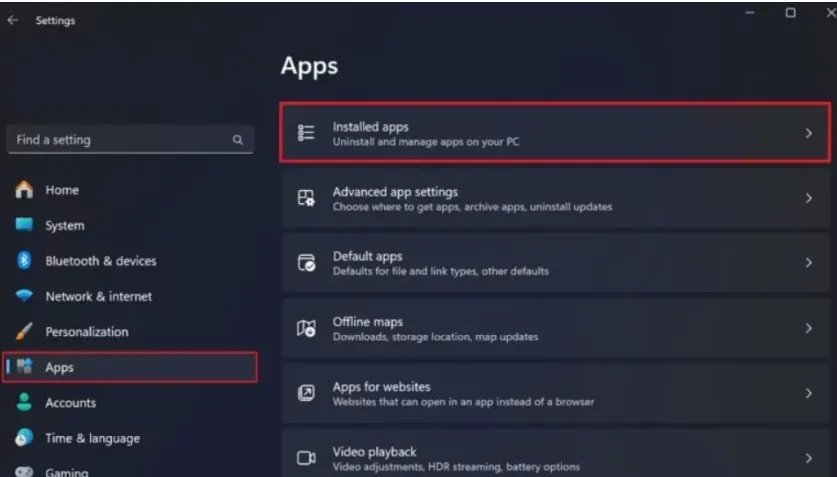This screenshot has width=837, height=477.
Task: Open Installed apps title
Action: [370, 127]
